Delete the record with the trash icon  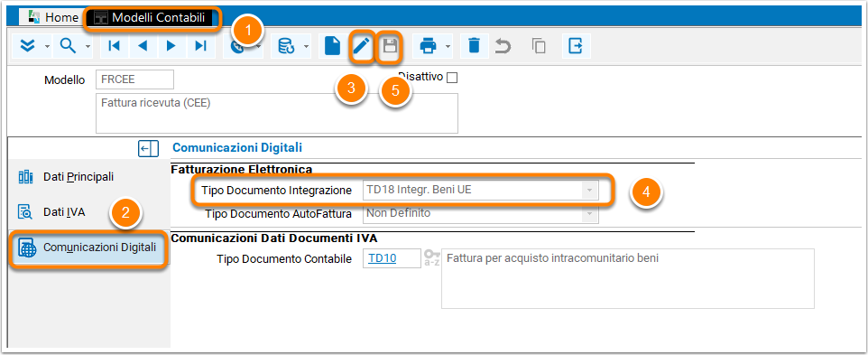[x=474, y=46]
